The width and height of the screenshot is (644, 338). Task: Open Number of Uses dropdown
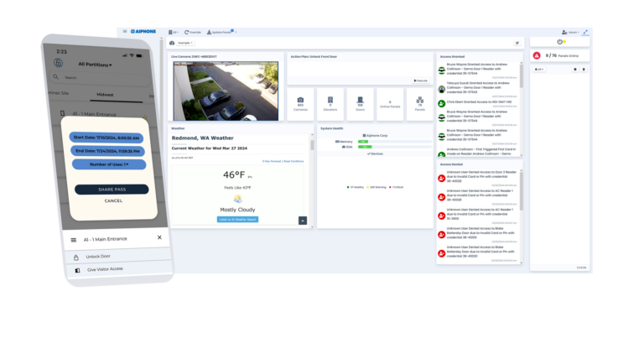click(109, 164)
